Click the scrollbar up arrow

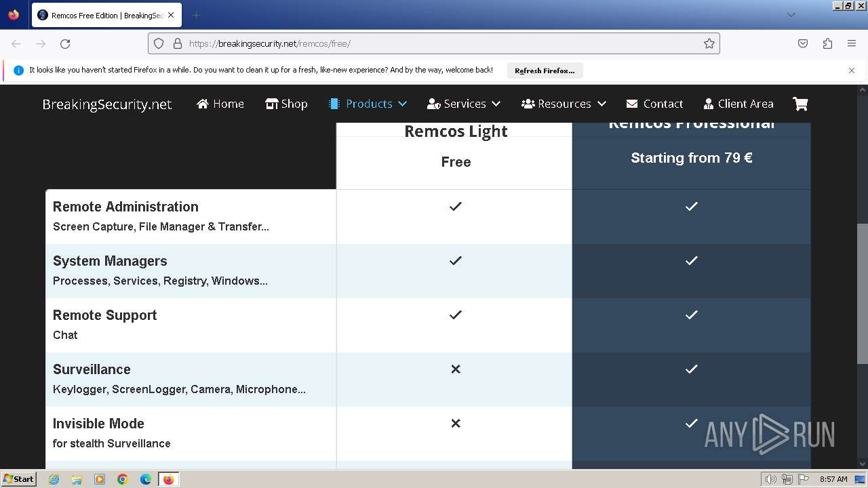point(863,89)
